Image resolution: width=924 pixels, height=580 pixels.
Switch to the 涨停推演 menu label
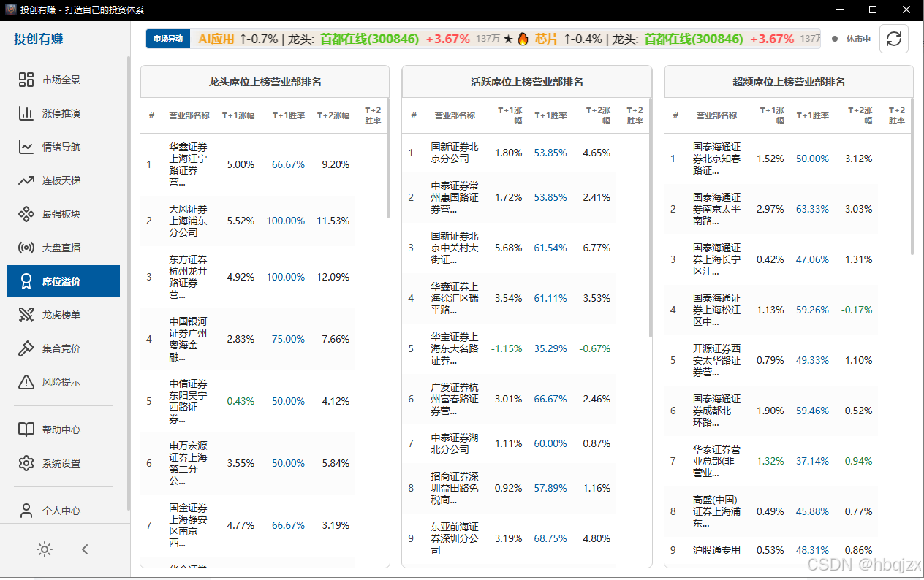point(61,113)
